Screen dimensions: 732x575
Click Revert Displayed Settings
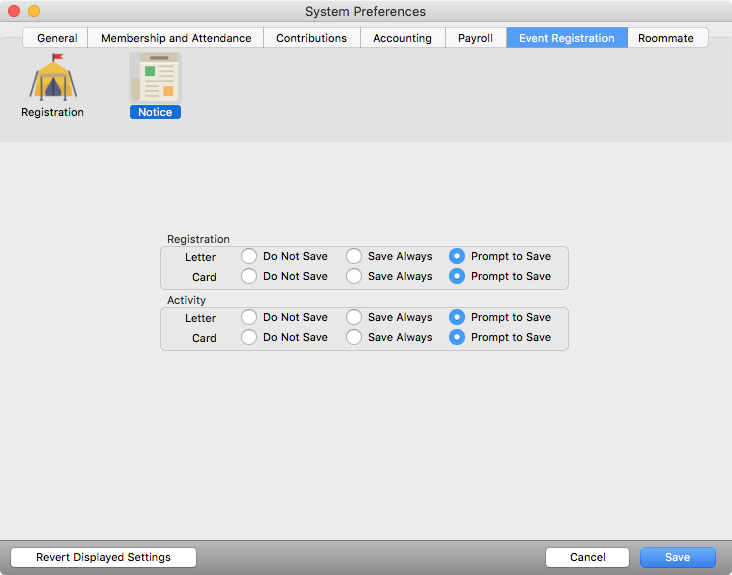(103, 557)
